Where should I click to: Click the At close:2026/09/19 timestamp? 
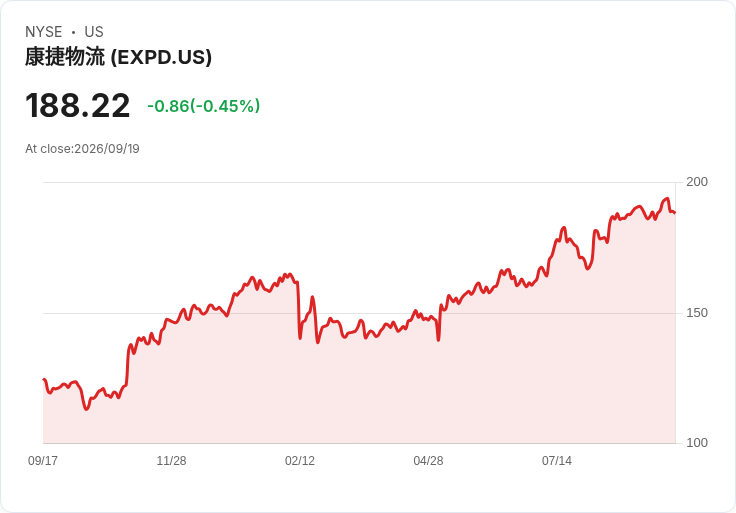coord(82,149)
